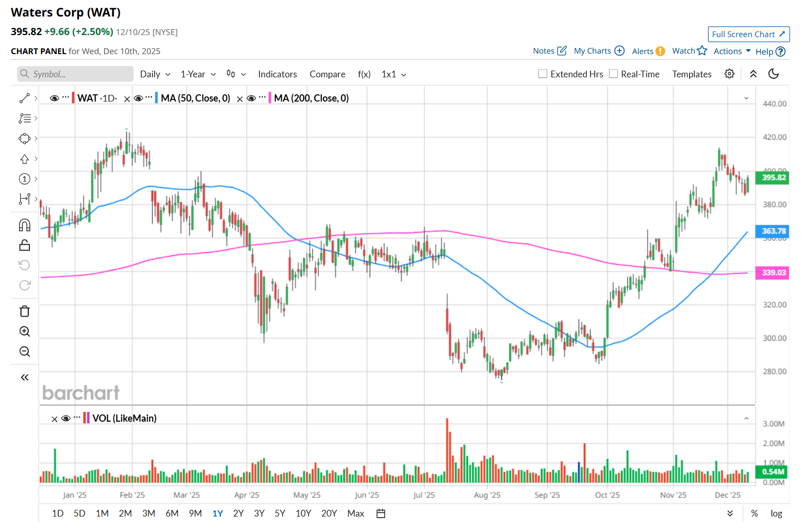Click the magnet snap tool icon
The width and height of the screenshot is (802, 532).
pyautogui.click(x=25, y=225)
